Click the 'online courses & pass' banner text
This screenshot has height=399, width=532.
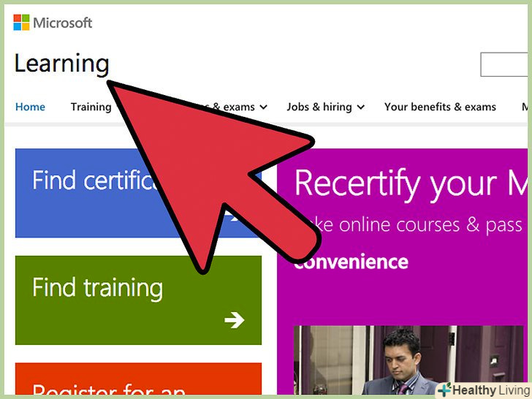point(430,225)
